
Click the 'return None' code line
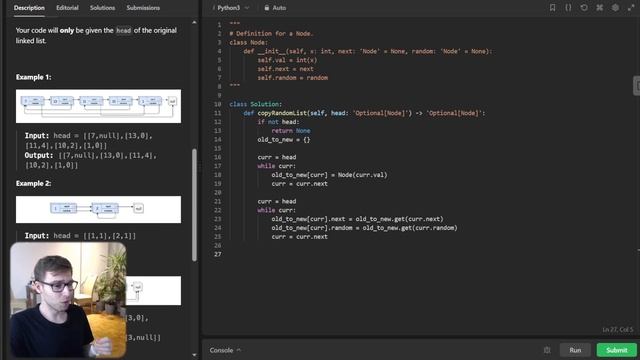[291, 131]
